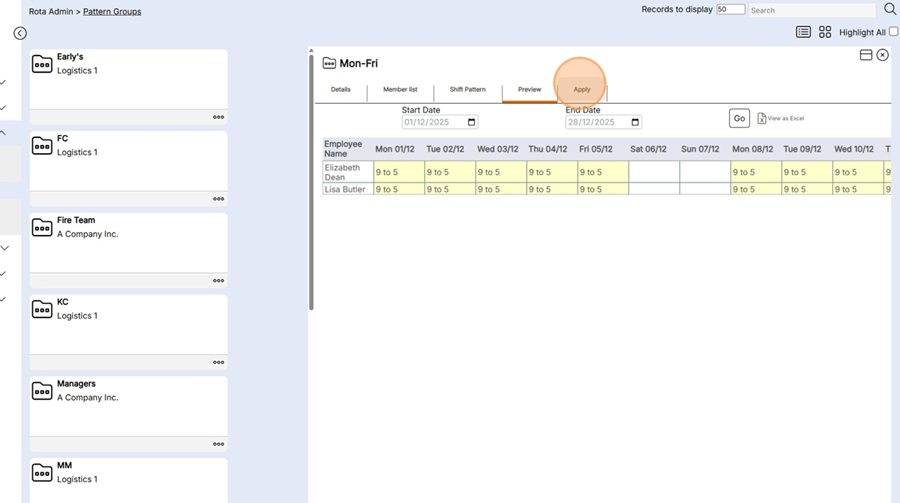
Task: Click the Go button
Action: pyautogui.click(x=739, y=118)
